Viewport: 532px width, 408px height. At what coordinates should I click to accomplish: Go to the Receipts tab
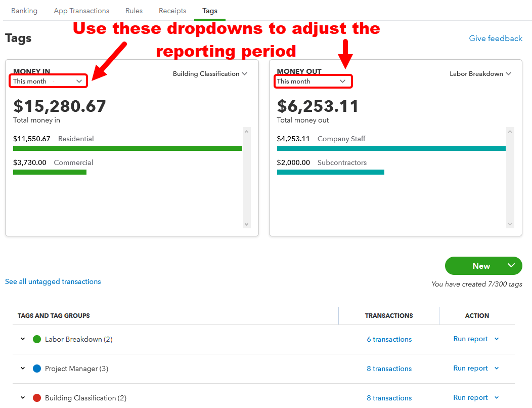tap(172, 11)
